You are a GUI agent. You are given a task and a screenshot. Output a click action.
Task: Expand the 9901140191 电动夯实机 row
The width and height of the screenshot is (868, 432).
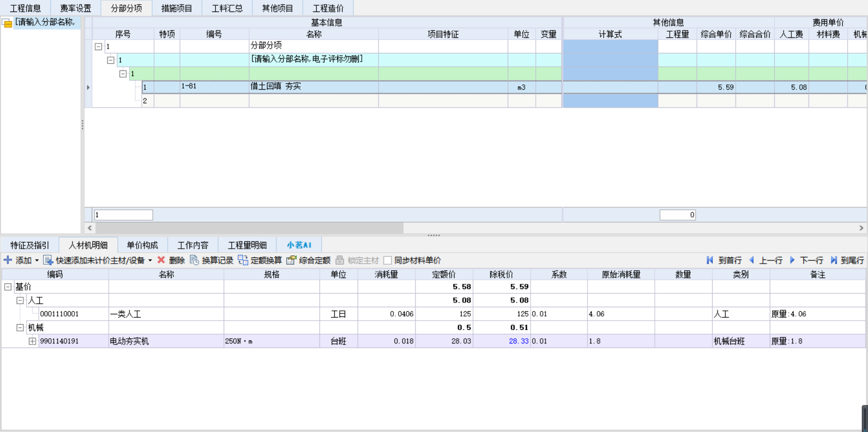pyautogui.click(x=32, y=341)
